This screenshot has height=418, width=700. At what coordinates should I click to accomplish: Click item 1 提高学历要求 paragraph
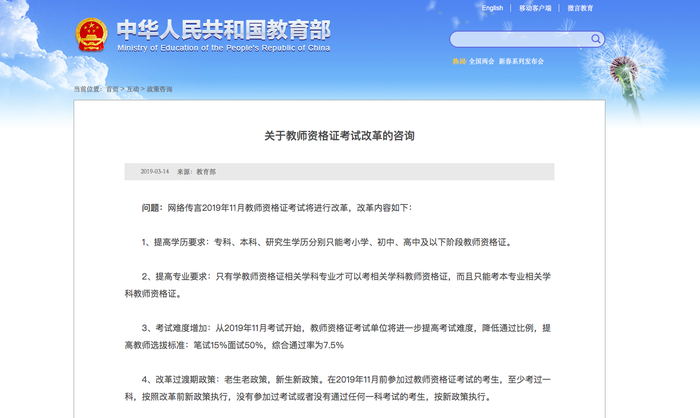click(x=327, y=242)
